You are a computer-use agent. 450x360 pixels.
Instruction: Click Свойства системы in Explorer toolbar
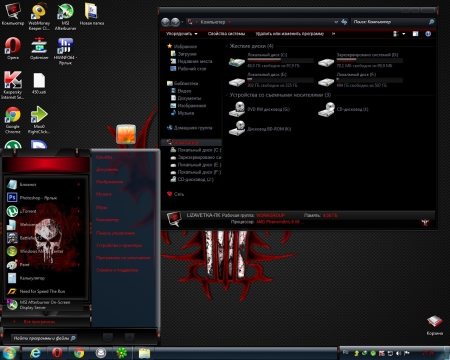[x=226, y=34]
